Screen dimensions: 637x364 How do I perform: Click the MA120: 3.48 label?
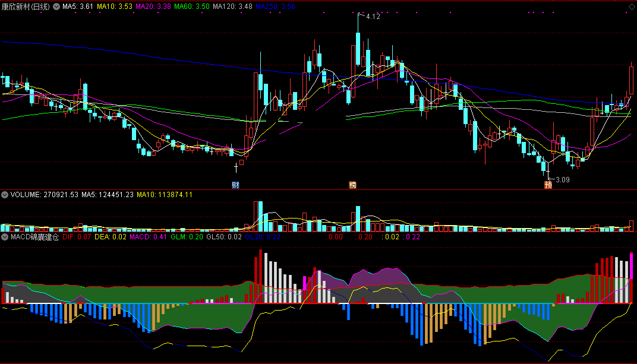(x=232, y=7)
